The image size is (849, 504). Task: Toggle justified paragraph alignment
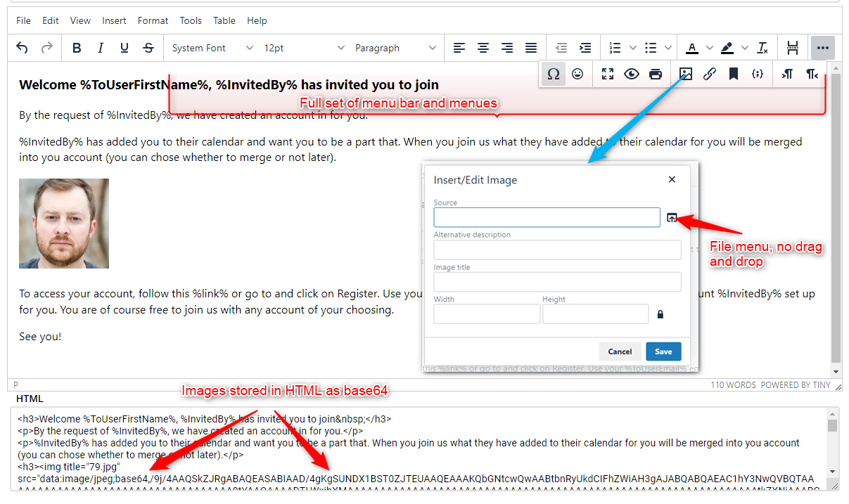530,47
